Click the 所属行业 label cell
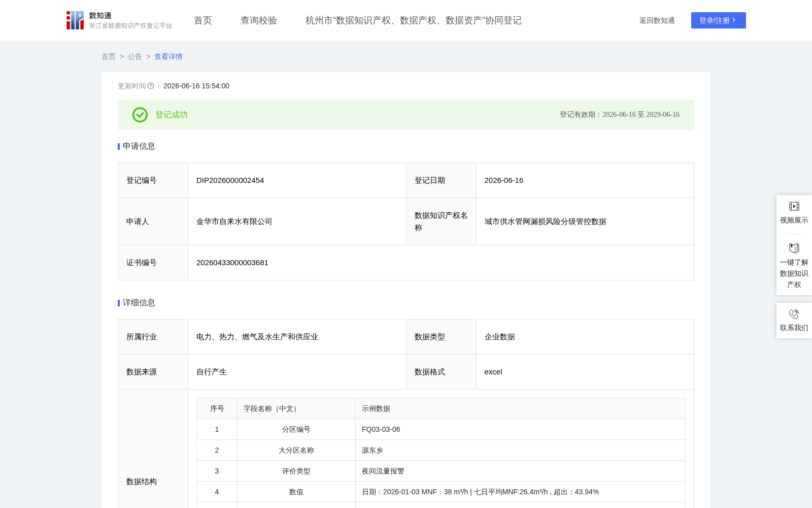Viewport: 812px width, 508px height. [x=153, y=337]
